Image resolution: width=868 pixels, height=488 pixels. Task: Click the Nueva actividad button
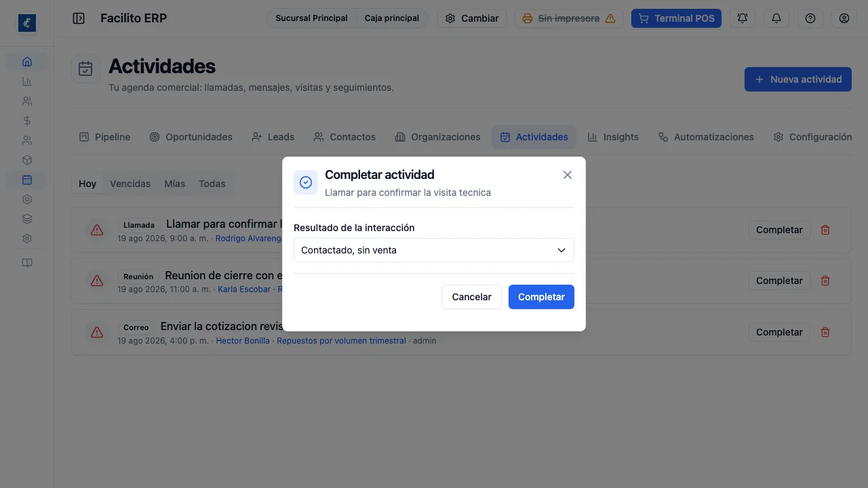tap(798, 79)
